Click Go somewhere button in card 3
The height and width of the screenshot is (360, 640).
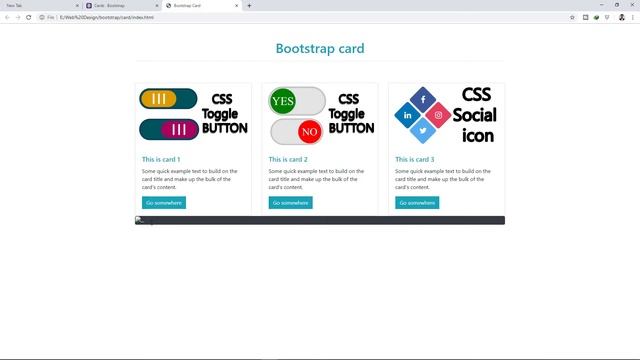click(417, 203)
